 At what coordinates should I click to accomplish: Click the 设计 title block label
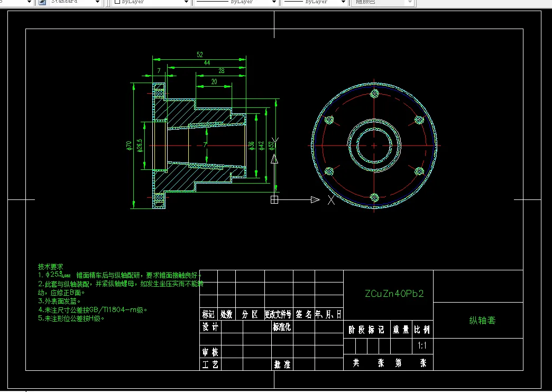210,327
